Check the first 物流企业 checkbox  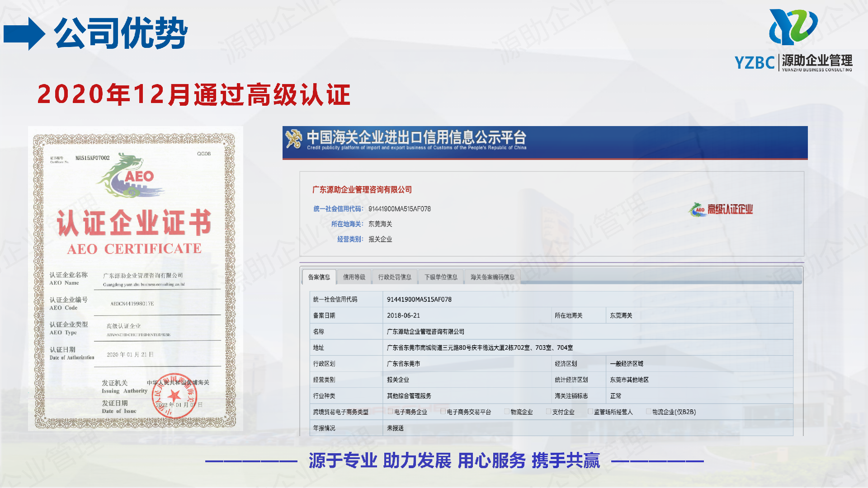[x=507, y=412]
